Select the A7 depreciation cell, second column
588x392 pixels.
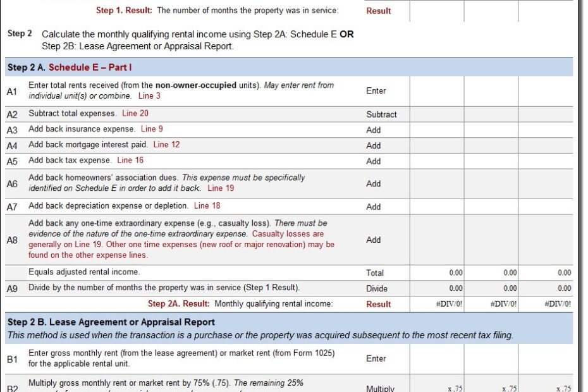(x=491, y=207)
